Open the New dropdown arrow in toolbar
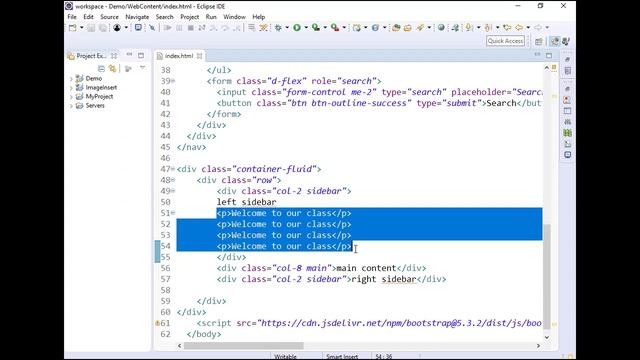640x360 pixels. point(81,28)
